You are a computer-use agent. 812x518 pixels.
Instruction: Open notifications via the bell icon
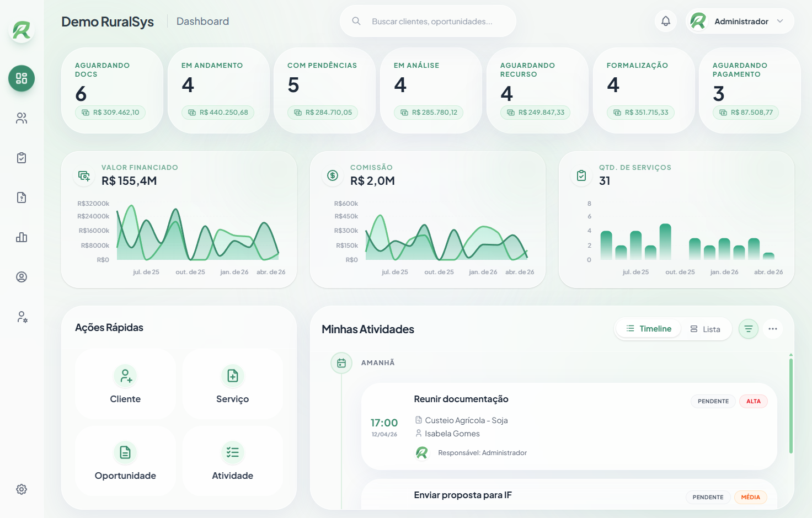point(665,20)
